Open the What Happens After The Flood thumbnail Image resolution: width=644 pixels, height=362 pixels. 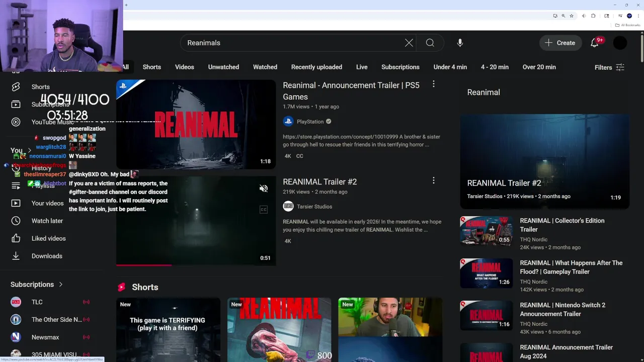[487, 273]
